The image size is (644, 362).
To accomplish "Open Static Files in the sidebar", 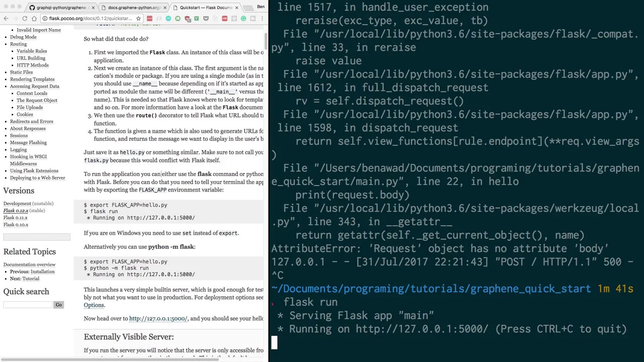I will pyautogui.click(x=21, y=72).
